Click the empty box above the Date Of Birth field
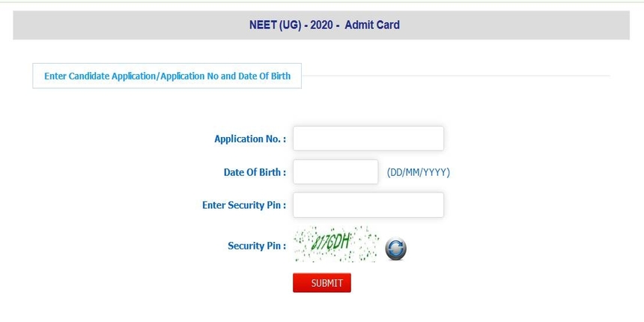The height and width of the screenshot is (322, 644). [x=368, y=139]
